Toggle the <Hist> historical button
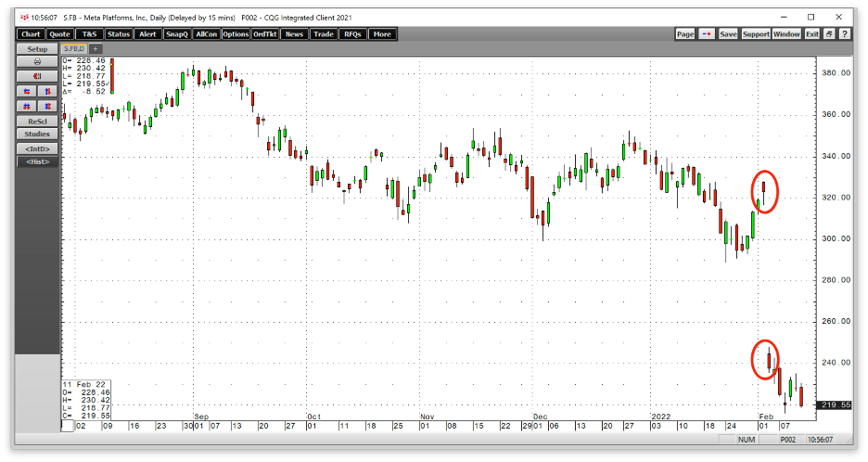The height and width of the screenshot is (462, 868). pyautogui.click(x=37, y=161)
